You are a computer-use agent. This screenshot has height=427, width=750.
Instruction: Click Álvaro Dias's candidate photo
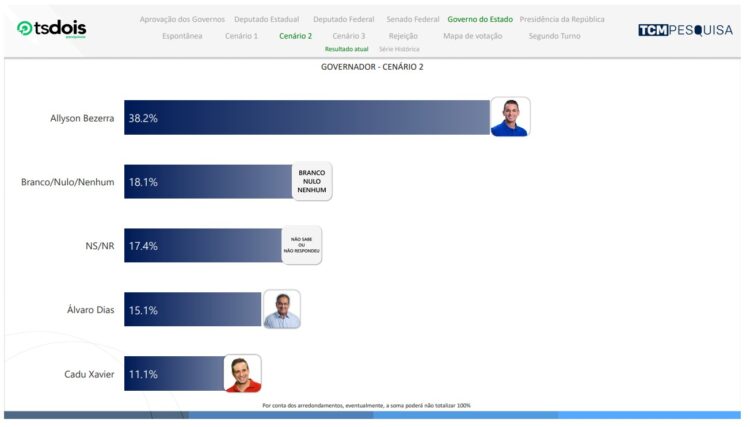coord(281,309)
